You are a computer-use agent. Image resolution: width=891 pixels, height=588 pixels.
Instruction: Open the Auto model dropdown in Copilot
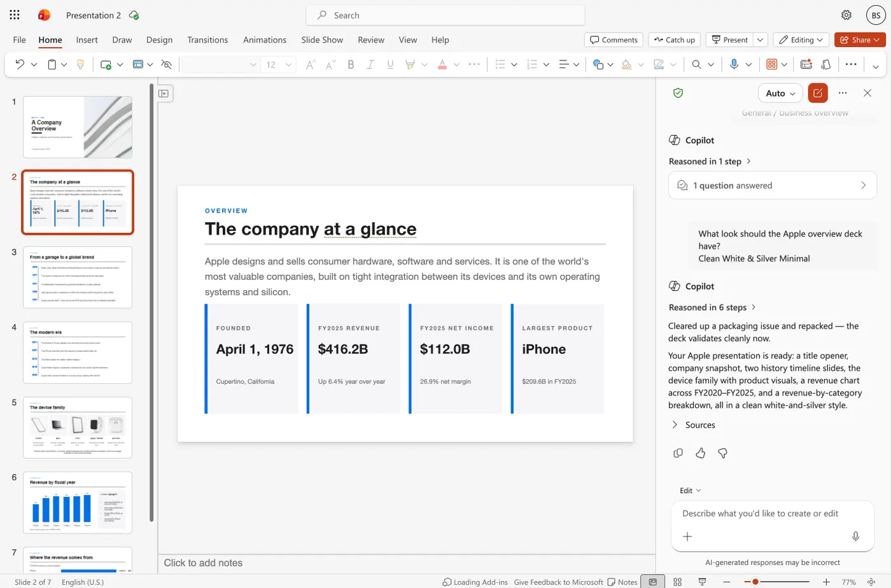[x=780, y=93]
